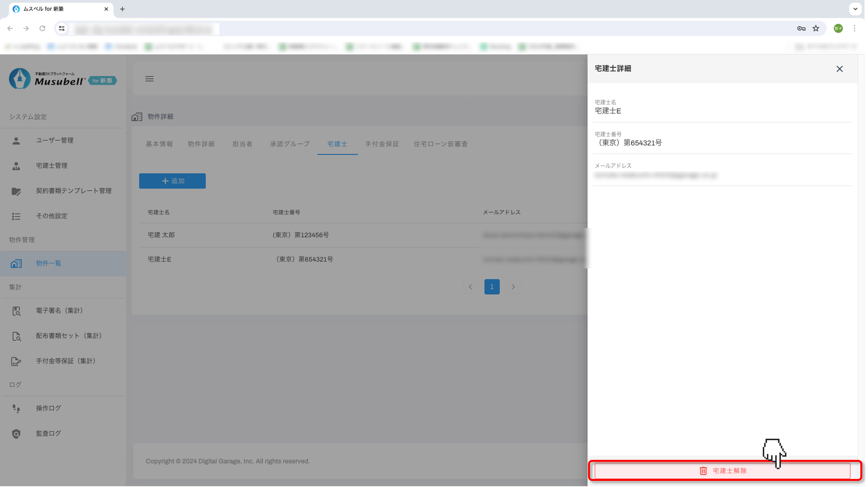The image size is (868, 487).
Task: Click the browser bookmark star icon
Action: 816,29
